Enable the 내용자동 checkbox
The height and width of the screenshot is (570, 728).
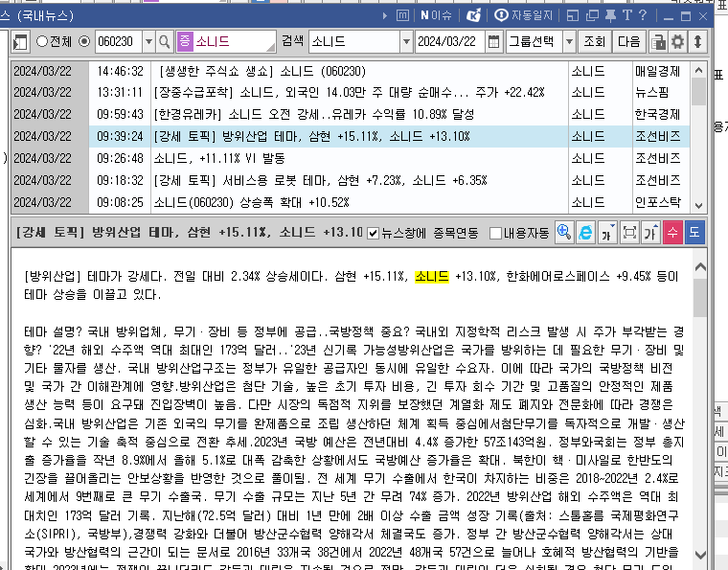tap(495, 234)
